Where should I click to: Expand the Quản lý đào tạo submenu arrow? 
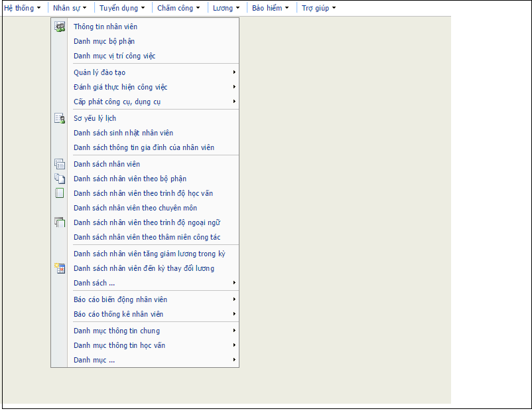click(234, 72)
